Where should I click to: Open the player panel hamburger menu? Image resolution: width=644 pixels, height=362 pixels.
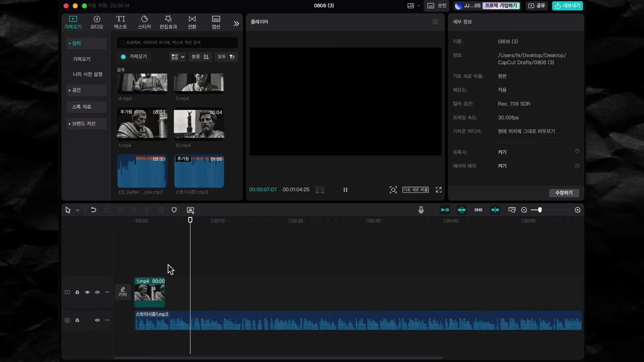pyautogui.click(x=435, y=22)
